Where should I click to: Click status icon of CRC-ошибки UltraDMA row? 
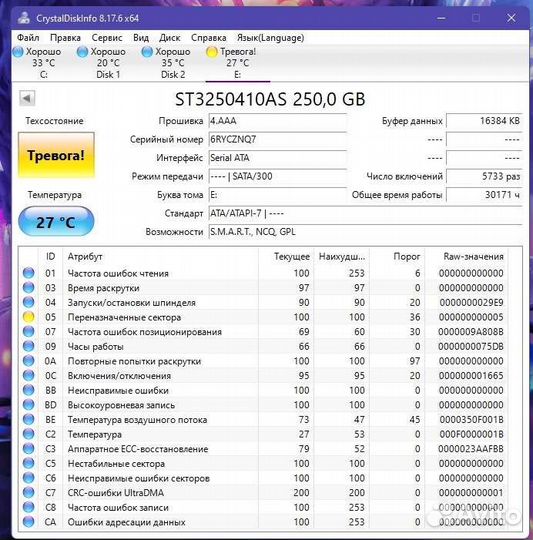pos(29,492)
